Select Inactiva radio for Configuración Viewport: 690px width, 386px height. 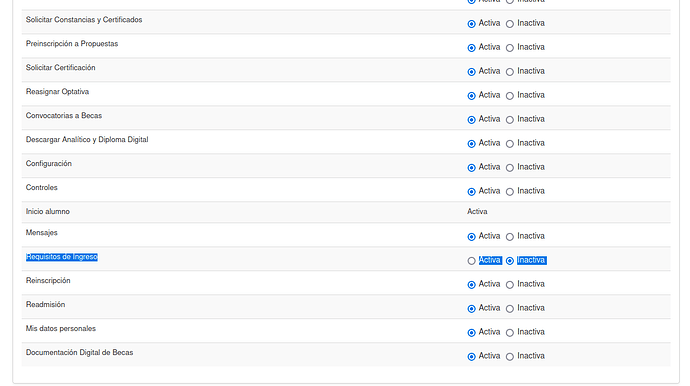510,168
